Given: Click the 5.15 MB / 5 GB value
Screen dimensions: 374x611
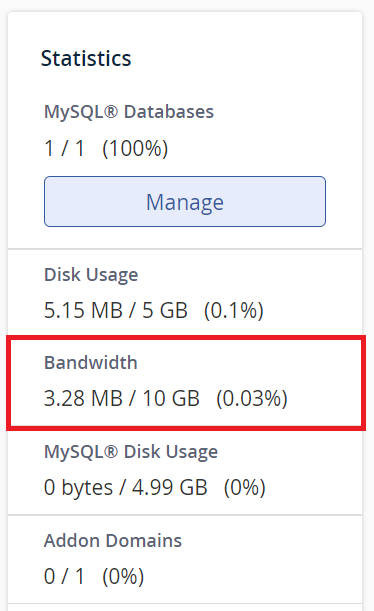Looking at the screenshot, I should tap(116, 310).
